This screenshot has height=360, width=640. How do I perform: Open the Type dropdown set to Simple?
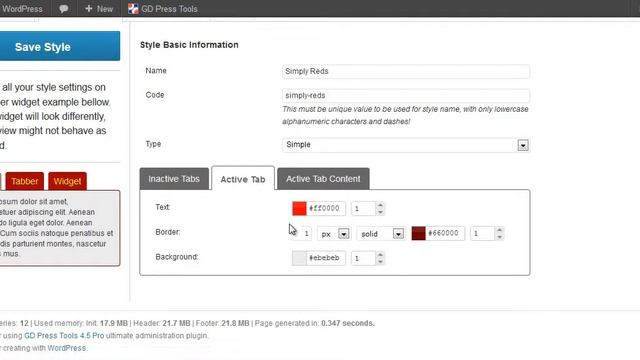tap(406, 145)
